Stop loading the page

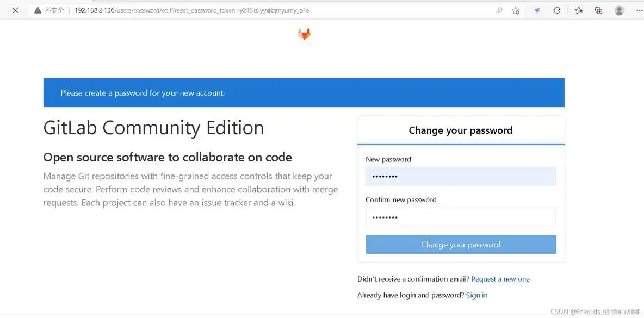(15, 10)
